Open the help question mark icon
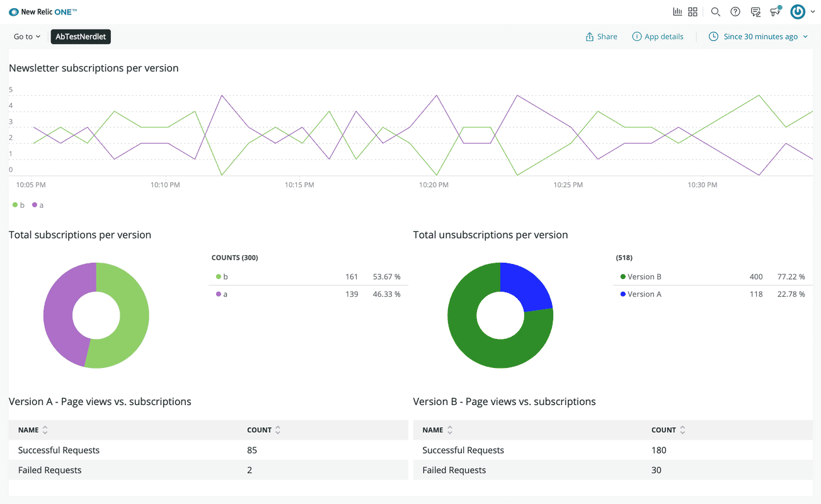This screenshot has width=821, height=504. coord(735,12)
